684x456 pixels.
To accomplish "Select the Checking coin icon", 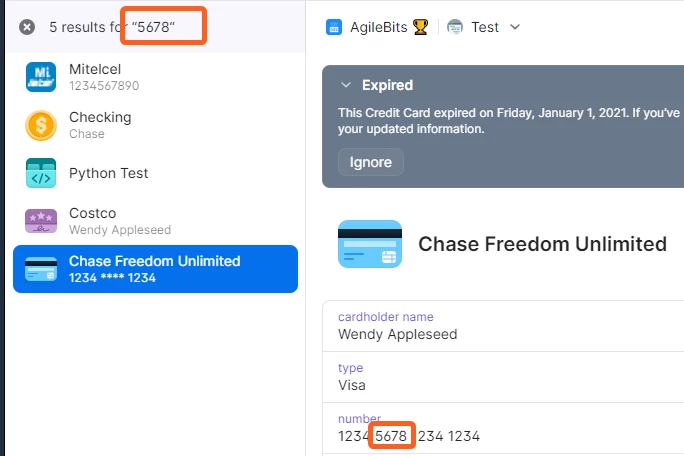I will point(41,125).
